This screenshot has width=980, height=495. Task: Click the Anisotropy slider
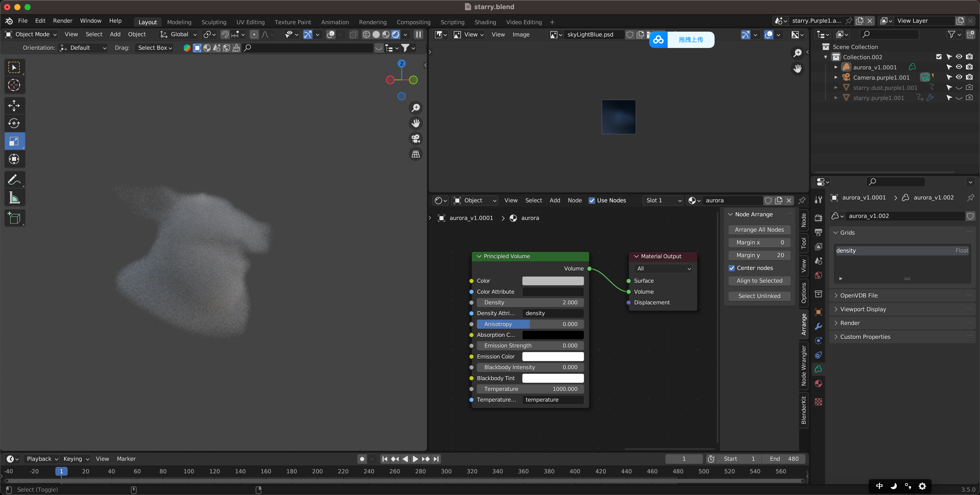(530, 324)
